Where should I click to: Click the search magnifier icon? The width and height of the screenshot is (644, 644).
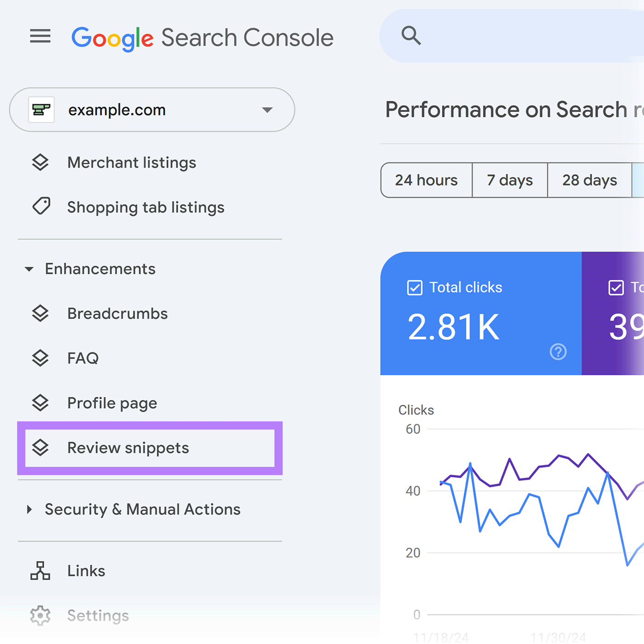coord(411,35)
